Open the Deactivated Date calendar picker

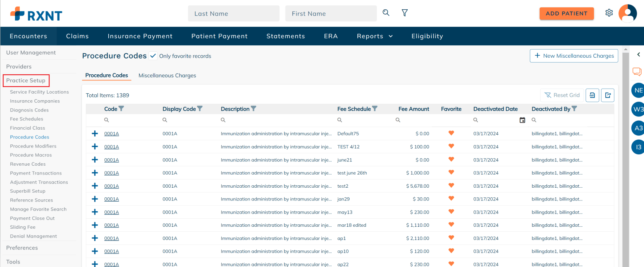click(522, 120)
